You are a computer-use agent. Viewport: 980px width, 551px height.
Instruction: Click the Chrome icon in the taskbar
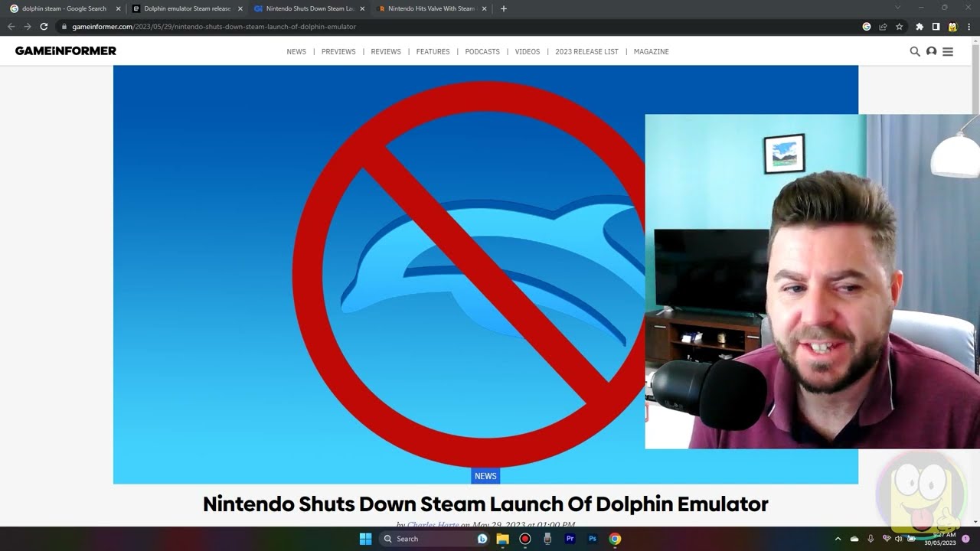[x=615, y=539]
